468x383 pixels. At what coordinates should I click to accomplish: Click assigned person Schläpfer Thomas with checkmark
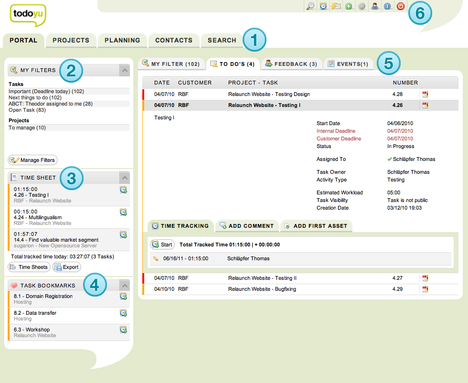(x=411, y=159)
